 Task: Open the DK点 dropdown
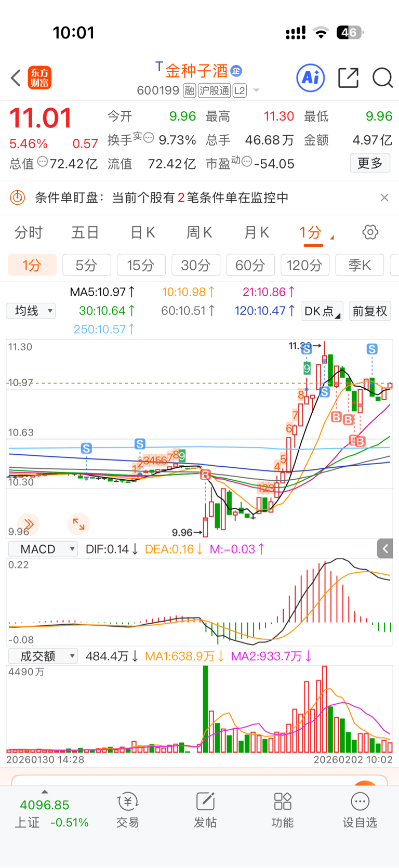pyautogui.click(x=322, y=311)
